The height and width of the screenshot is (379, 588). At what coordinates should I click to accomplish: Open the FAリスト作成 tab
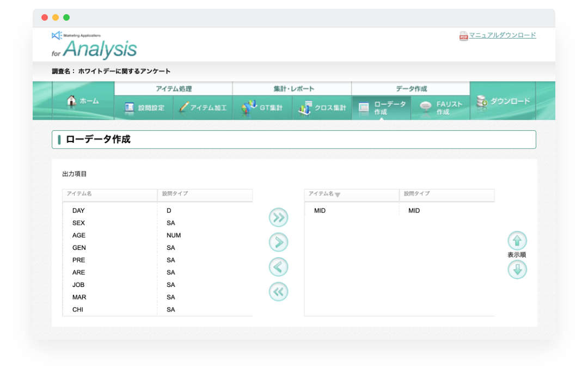coord(441,108)
